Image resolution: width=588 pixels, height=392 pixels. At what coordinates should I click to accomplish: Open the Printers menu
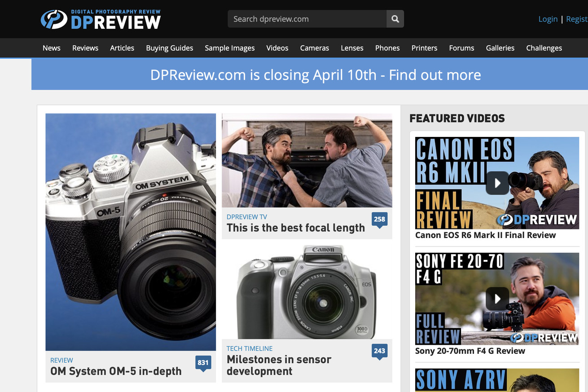click(424, 48)
